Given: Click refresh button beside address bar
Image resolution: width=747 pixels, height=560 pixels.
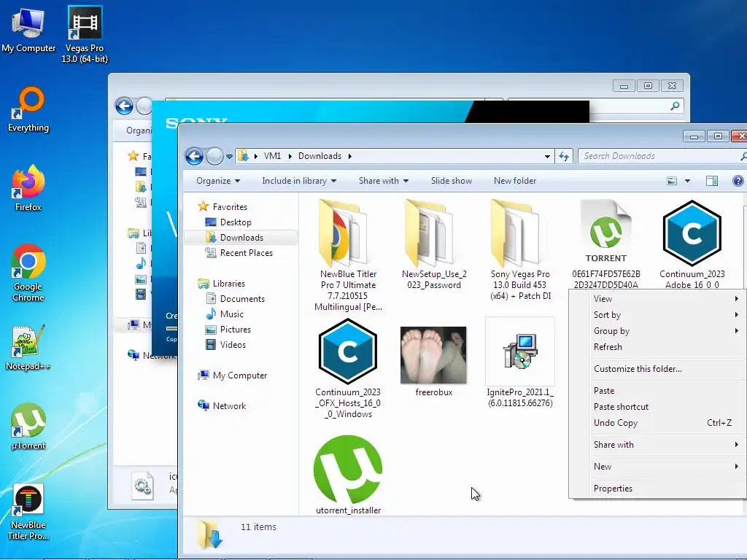Looking at the screenshot, I should [x=564, y=156].
